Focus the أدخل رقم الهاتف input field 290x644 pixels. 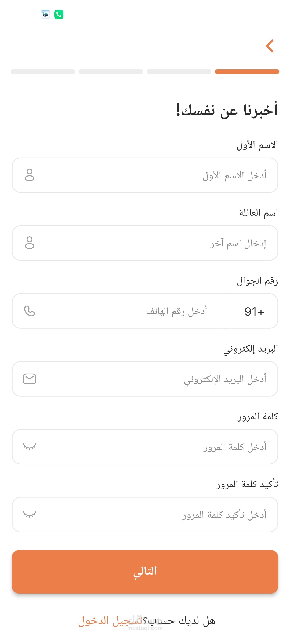[x=129, y=311]
